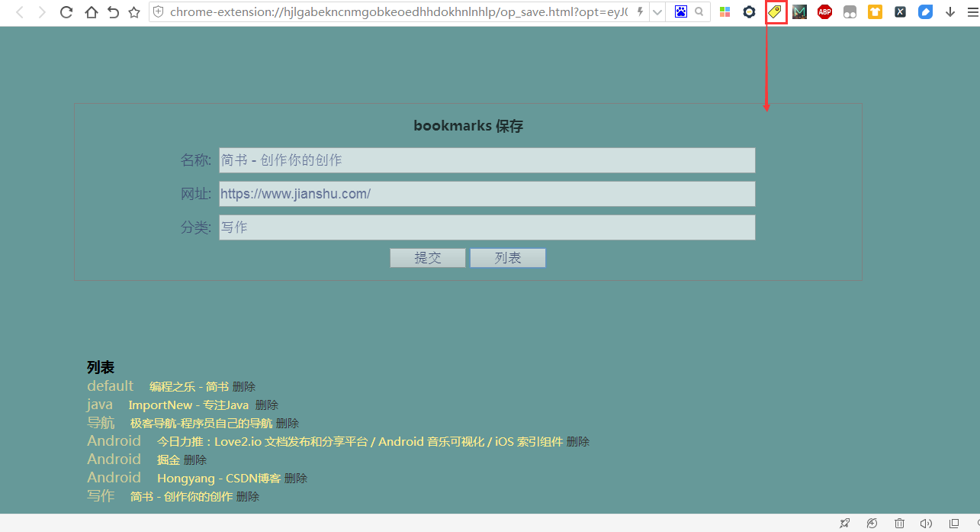The height and width of the screenshot is (532, 980).
Task: Click the magnifier search icon
Action: click(699, 12)
